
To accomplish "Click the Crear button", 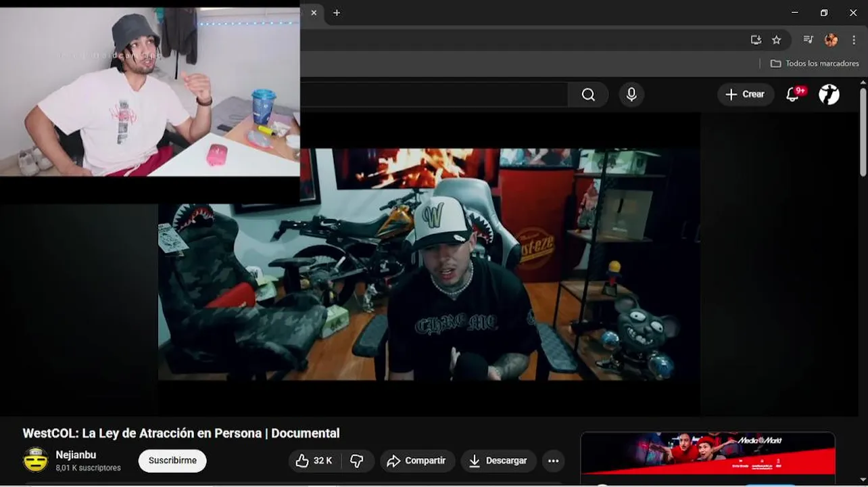I will pyautogui.click(x=746, y=95).
